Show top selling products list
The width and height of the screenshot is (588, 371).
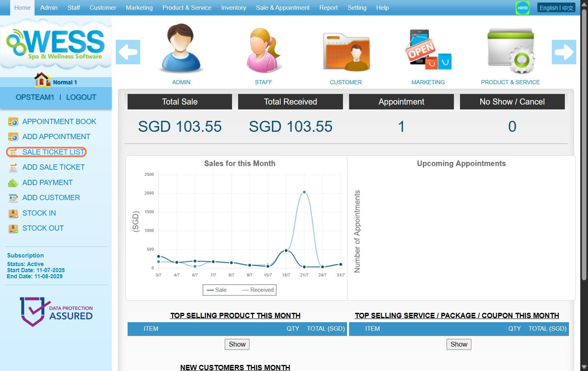237,344
